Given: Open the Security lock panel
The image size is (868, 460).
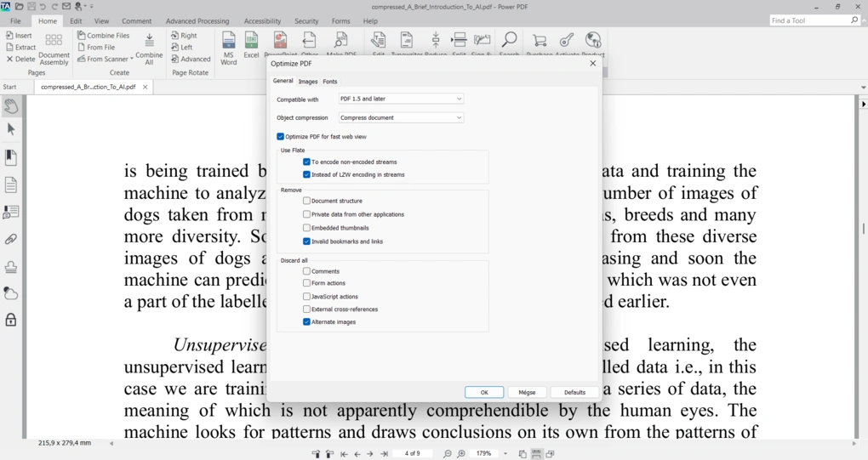Looking at the screenshot, I should 11,320.
